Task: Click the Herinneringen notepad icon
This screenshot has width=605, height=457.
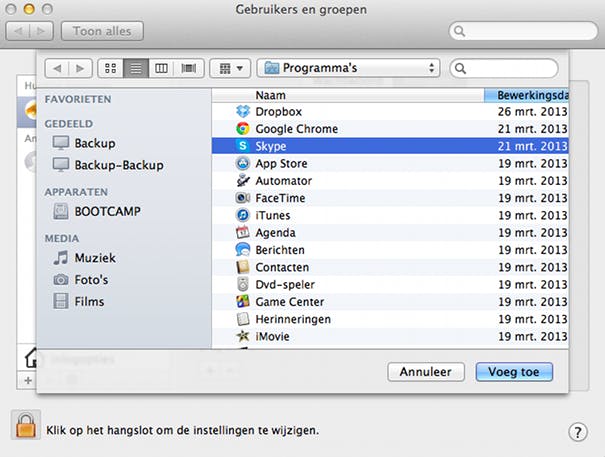Action: point(243,319)
